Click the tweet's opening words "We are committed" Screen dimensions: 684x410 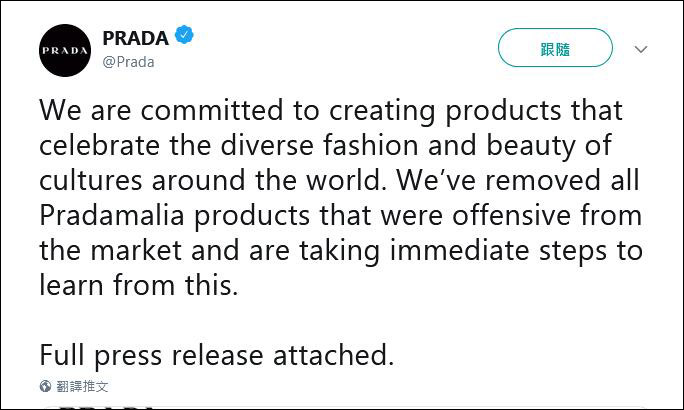coord(152,109)
